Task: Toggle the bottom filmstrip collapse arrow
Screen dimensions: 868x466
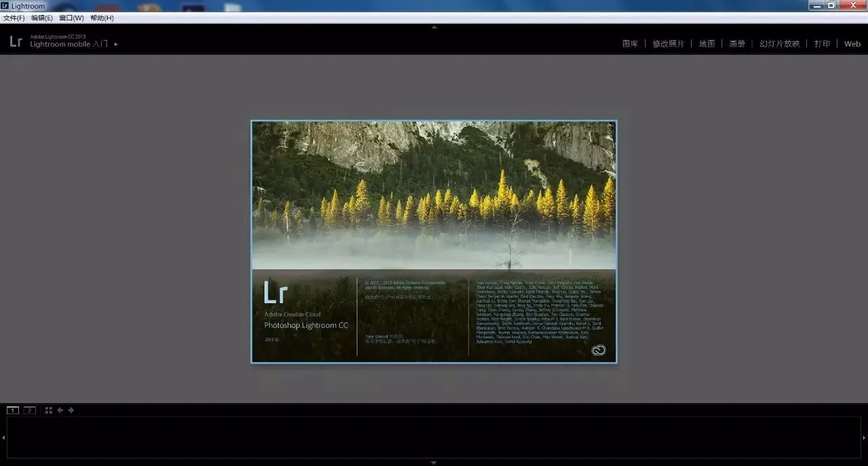Action: (x=434, y=463)
